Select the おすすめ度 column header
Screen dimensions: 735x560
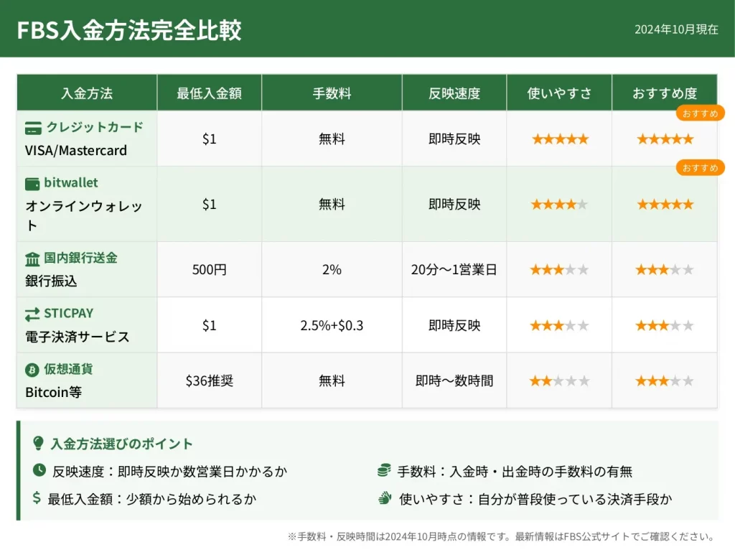click(665, 93)
